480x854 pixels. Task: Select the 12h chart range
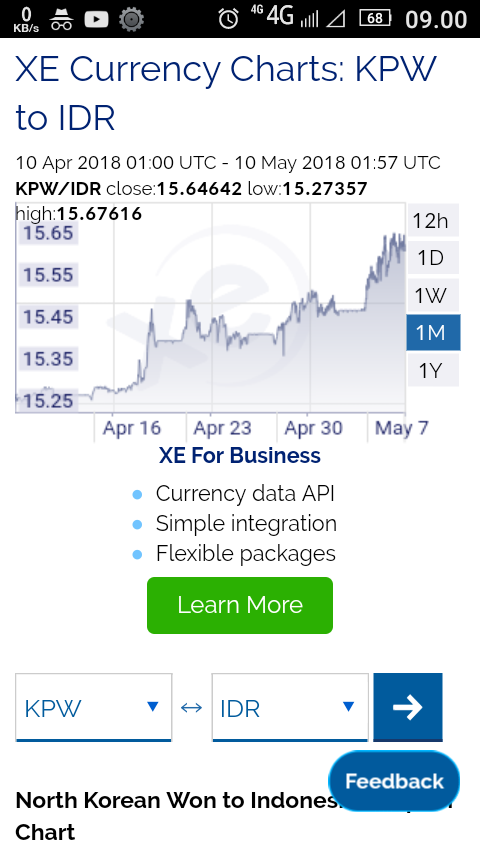coord(430,221)
